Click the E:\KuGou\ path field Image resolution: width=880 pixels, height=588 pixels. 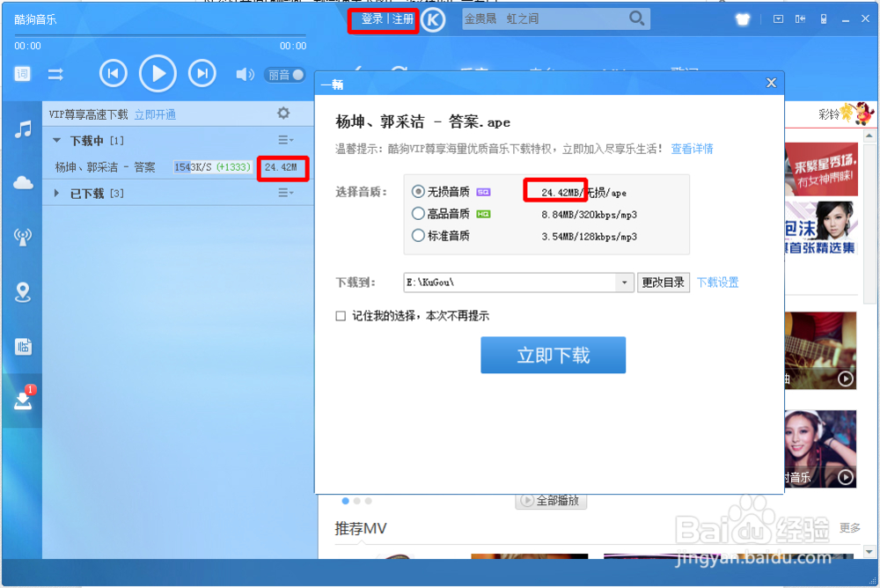[x=510, y=283]
